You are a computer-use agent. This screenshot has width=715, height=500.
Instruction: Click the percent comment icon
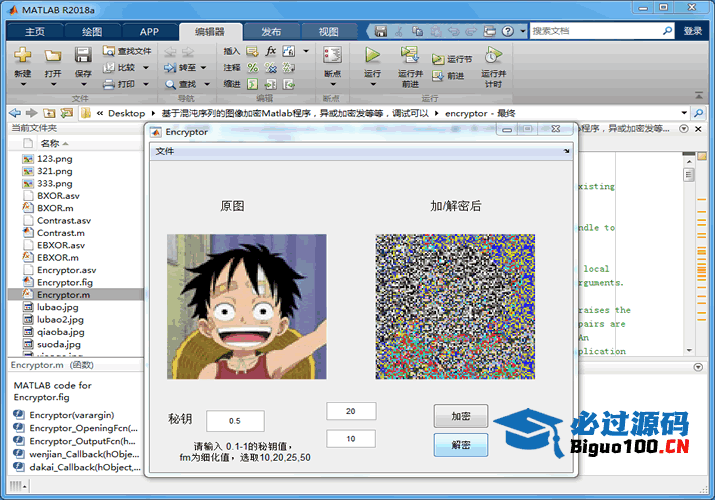click(252, 68)
